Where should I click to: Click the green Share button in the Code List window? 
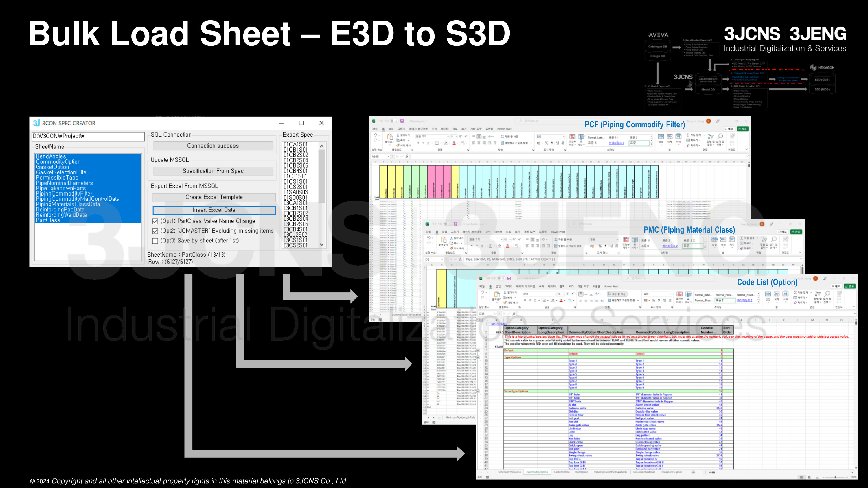(850, 286)
